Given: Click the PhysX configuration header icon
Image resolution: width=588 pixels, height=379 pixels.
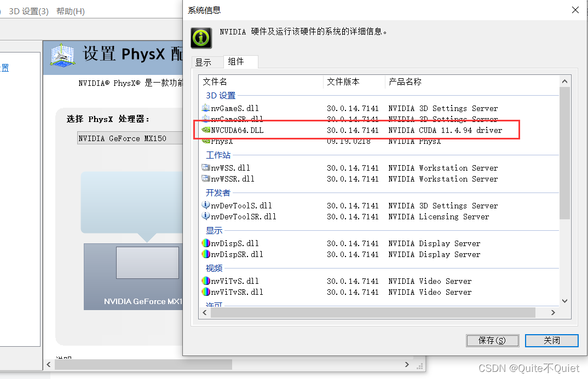Looking at the screenshot, I should click(62, 55).
